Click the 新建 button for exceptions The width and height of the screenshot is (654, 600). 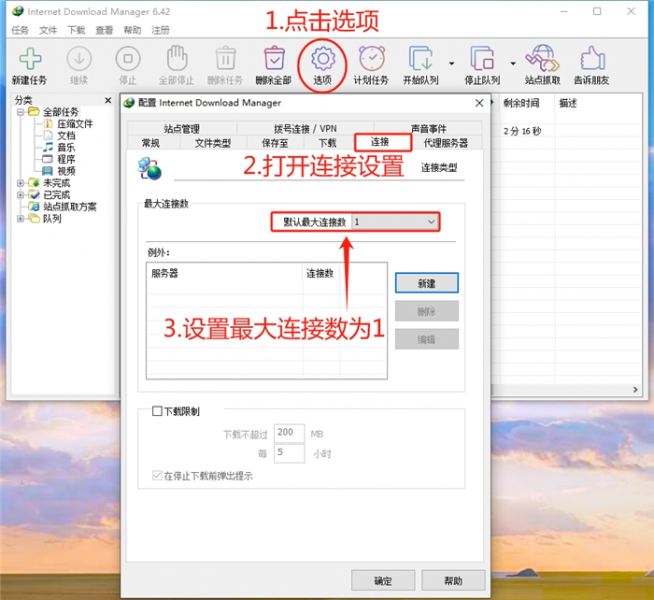(427, 283)
